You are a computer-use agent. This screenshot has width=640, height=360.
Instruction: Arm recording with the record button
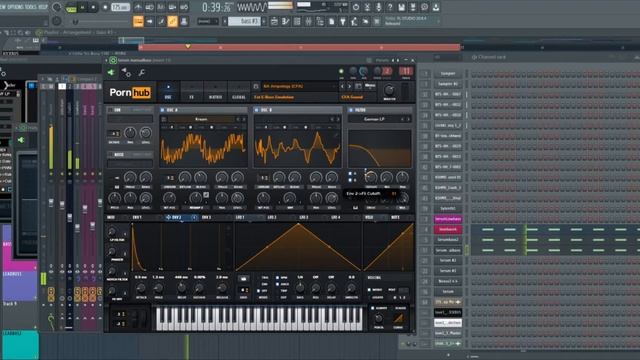point(105,7)
